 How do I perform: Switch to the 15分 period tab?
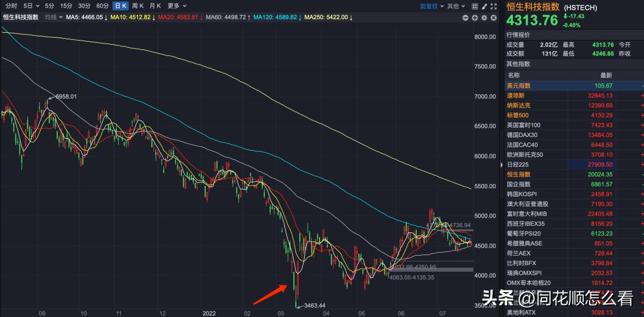pos(66,6)
